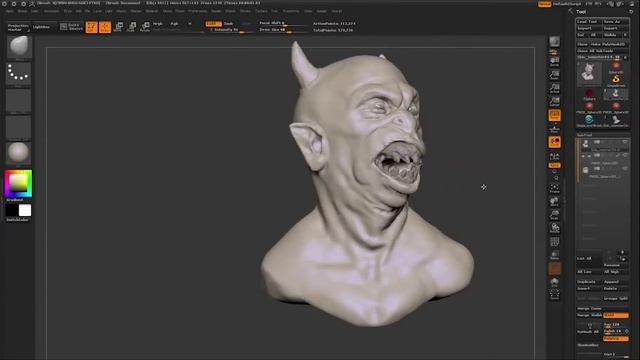Image resolution: width=640 pixels, height=360 pixels.
Task: Toggle L.Sym local symmetry
Action: (554, 156)
